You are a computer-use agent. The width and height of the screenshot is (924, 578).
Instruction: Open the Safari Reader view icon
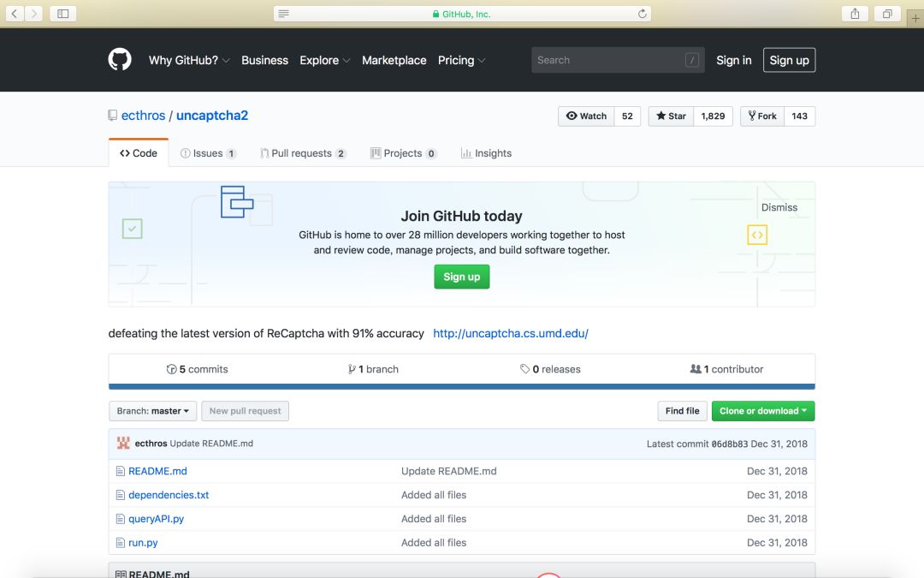tap(283, 14)
